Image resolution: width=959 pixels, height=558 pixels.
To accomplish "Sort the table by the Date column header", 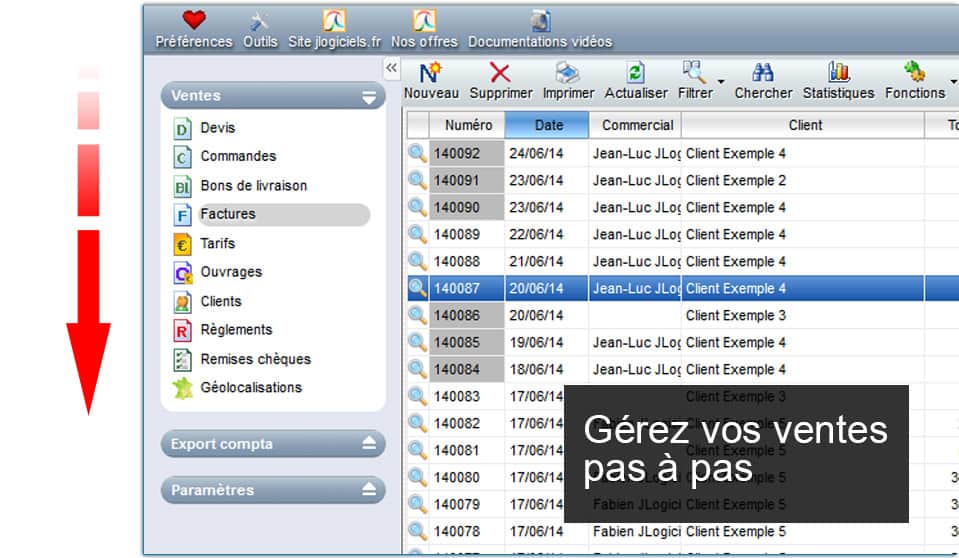I will coord(548,125).
